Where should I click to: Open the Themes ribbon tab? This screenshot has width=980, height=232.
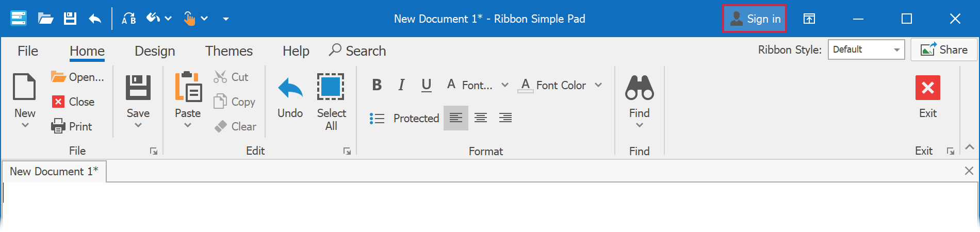coord(229,51)
